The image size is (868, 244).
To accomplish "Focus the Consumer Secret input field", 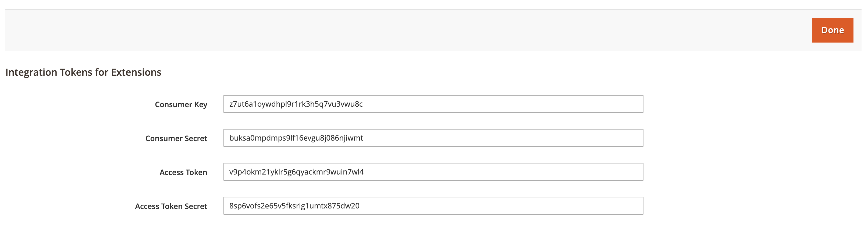I will [433, 138].
